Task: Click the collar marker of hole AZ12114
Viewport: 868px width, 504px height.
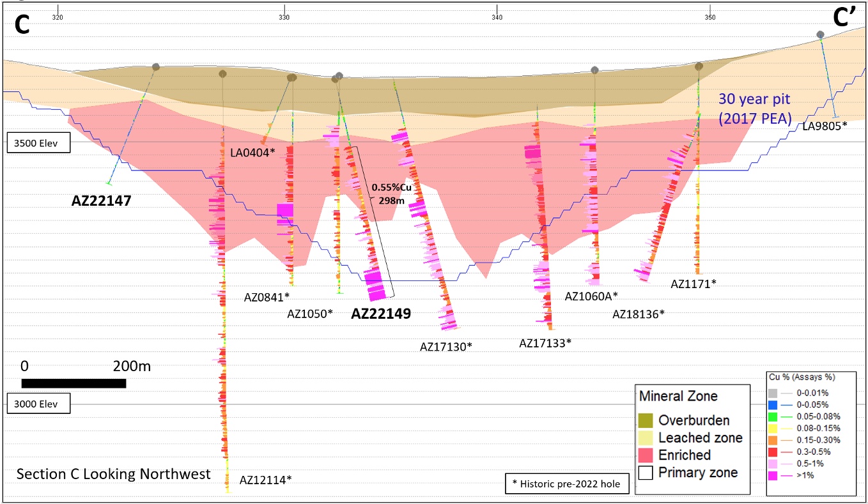Action: pos(222,73)
